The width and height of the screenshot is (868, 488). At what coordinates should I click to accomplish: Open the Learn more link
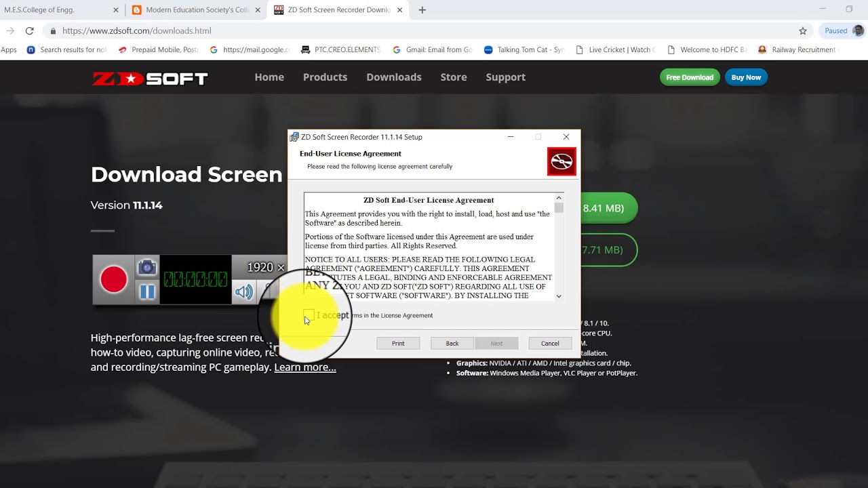tap(305, 367)
